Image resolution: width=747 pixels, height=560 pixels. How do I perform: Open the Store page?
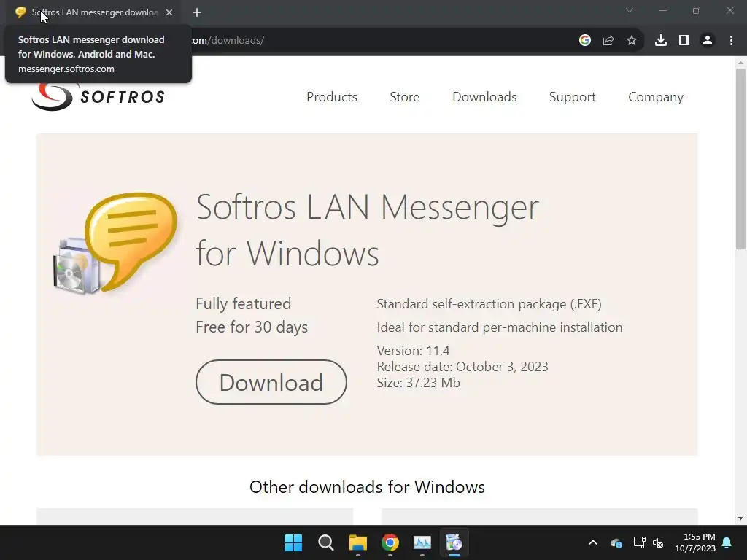[404, 97]
